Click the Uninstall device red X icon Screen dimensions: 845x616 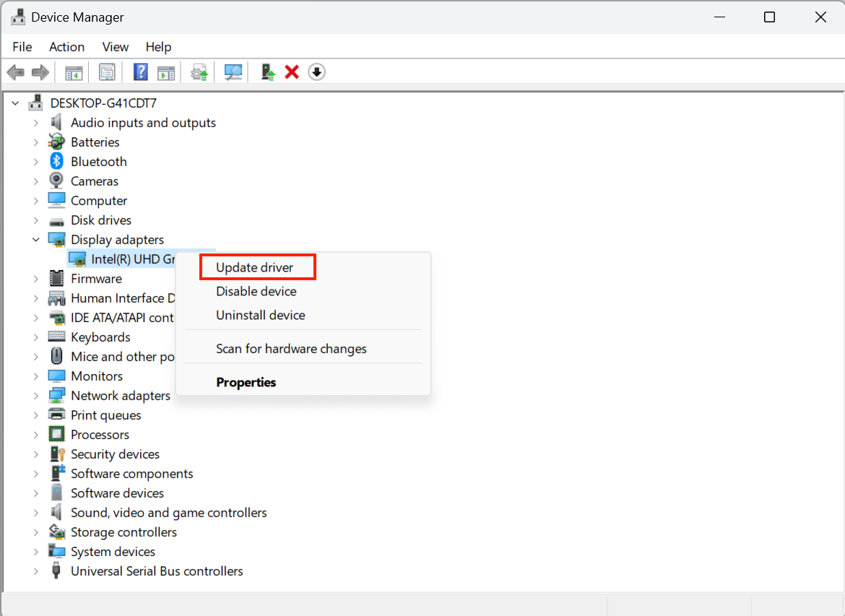(x=291, y=71)
